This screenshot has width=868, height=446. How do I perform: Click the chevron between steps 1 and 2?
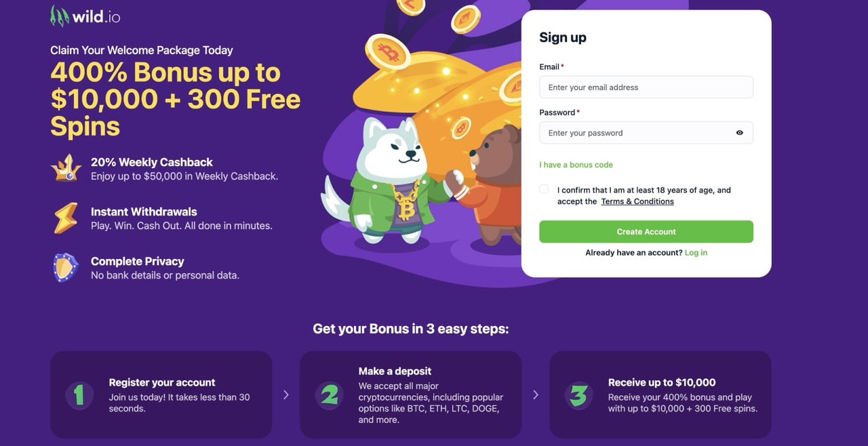(x=286, y=394)
